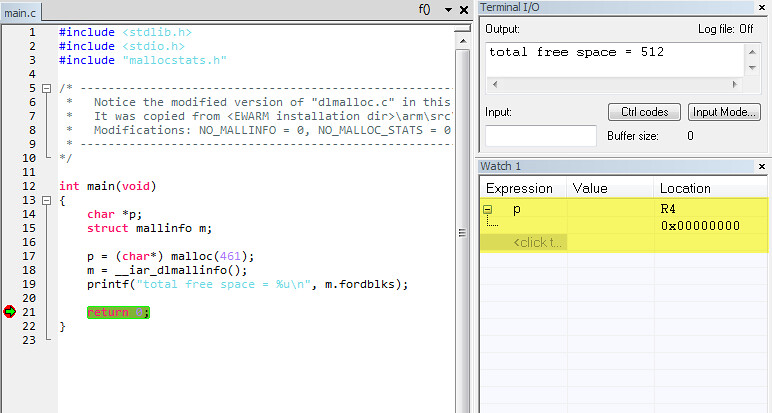Click the Expression column header
The width and height of the screenshot is (772, 413).
click(x=523, y=188)
